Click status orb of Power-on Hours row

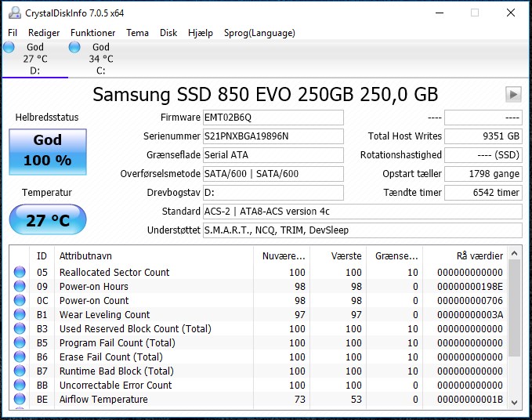click(x=20, y=286)
